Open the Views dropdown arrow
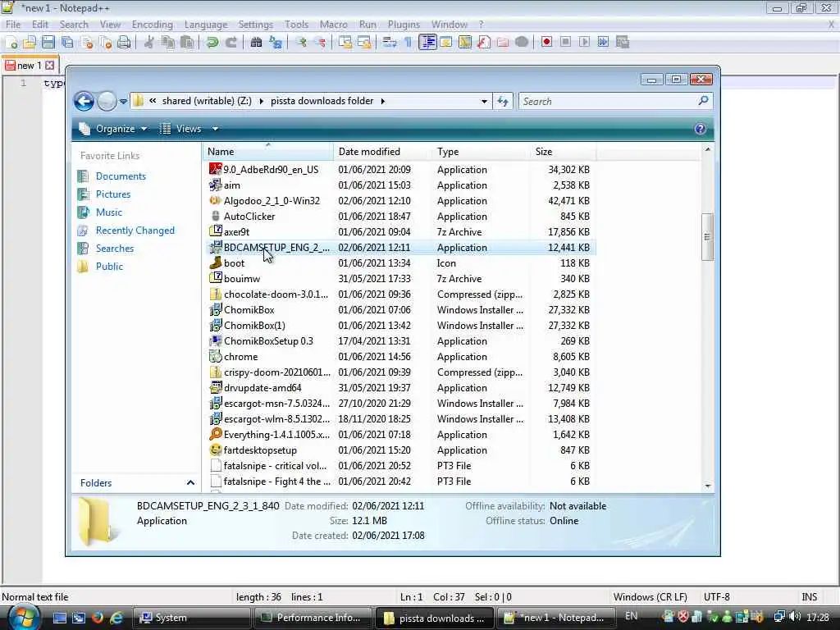Image resolution: width=840 pixels, height=630 pixels. (x=215, y=129)
